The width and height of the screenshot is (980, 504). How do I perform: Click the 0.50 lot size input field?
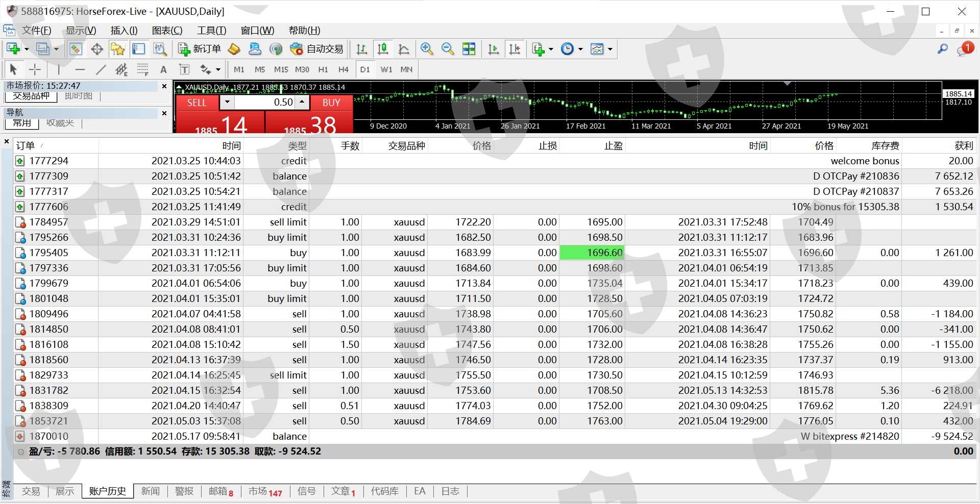pyautogui.click(x=265, y=103)
